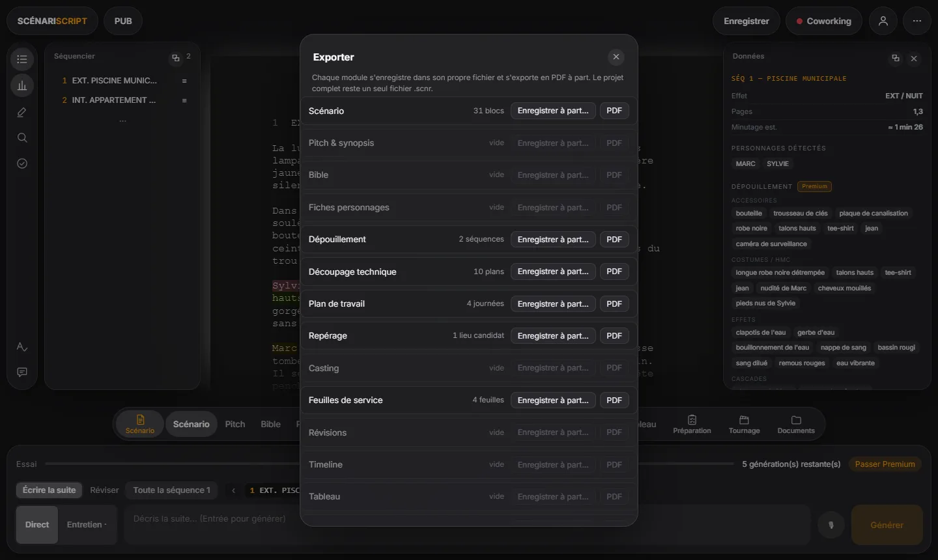Export Feuilles de service as PDF

click(x=614, y=400)
